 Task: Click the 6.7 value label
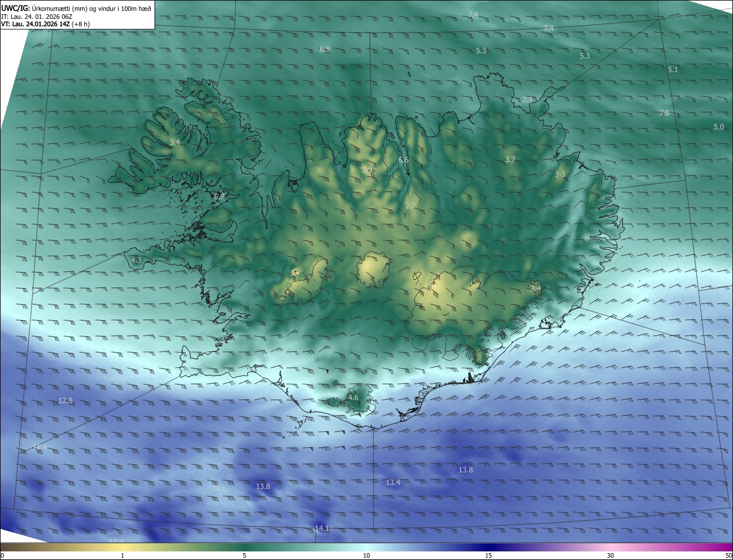point(219,197)
